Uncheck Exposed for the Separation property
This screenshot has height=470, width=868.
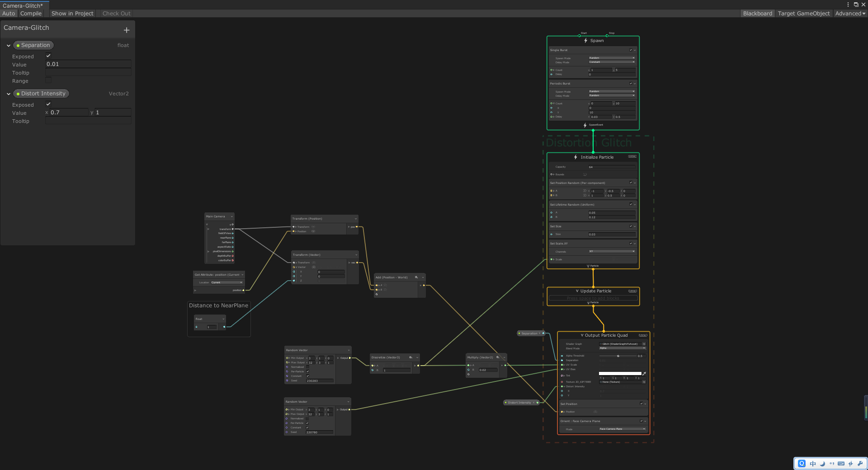click(x=48, y=56)
